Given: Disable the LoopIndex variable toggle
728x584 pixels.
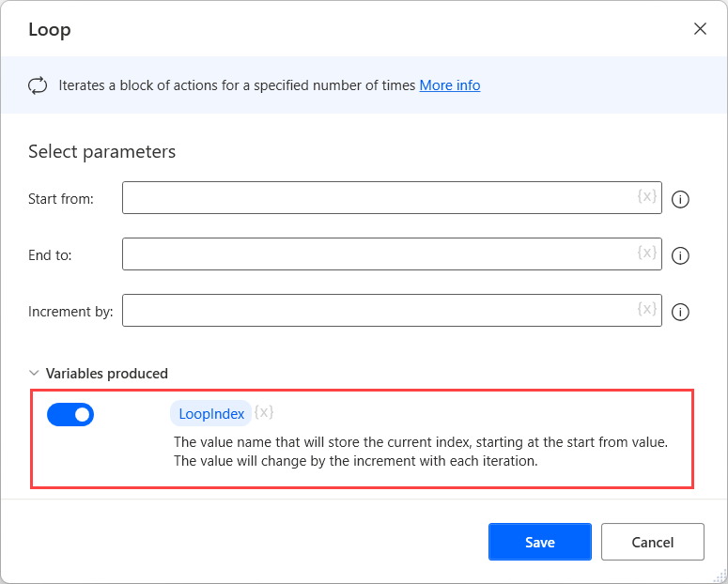Looking at the screenshot, I should pos(70,414).
